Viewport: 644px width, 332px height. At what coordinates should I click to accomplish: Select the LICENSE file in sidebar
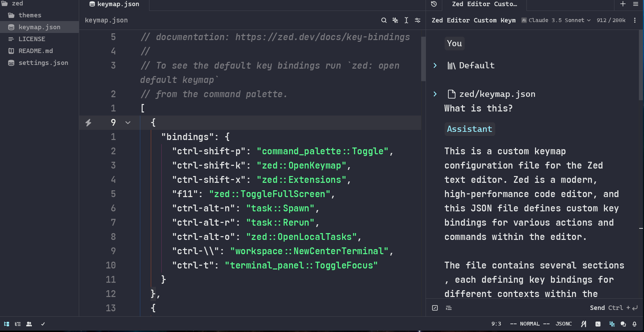(32, 39)
